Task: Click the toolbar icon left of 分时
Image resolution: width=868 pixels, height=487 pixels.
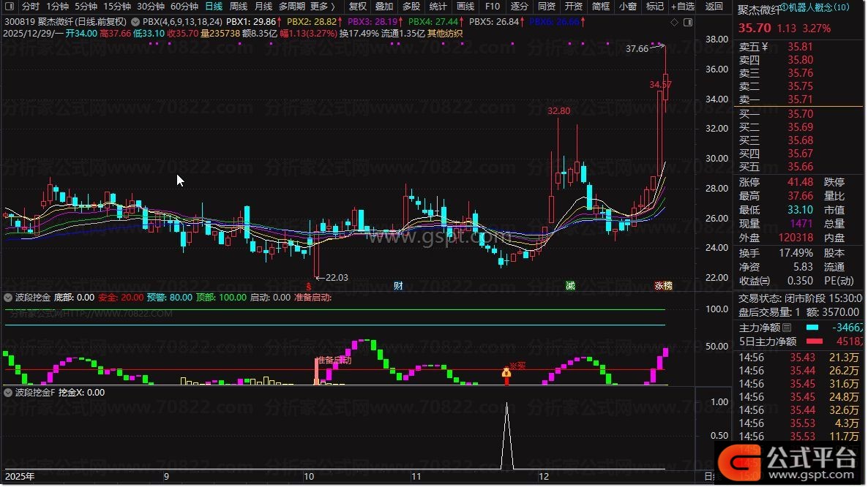Action: (x=9, y=7)
